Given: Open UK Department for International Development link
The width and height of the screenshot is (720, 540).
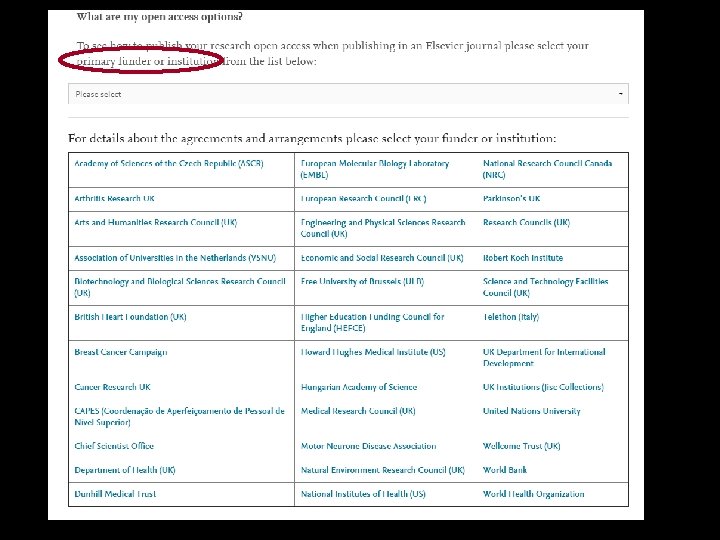Looking at the screenshot, I should [x=544, y=358].
